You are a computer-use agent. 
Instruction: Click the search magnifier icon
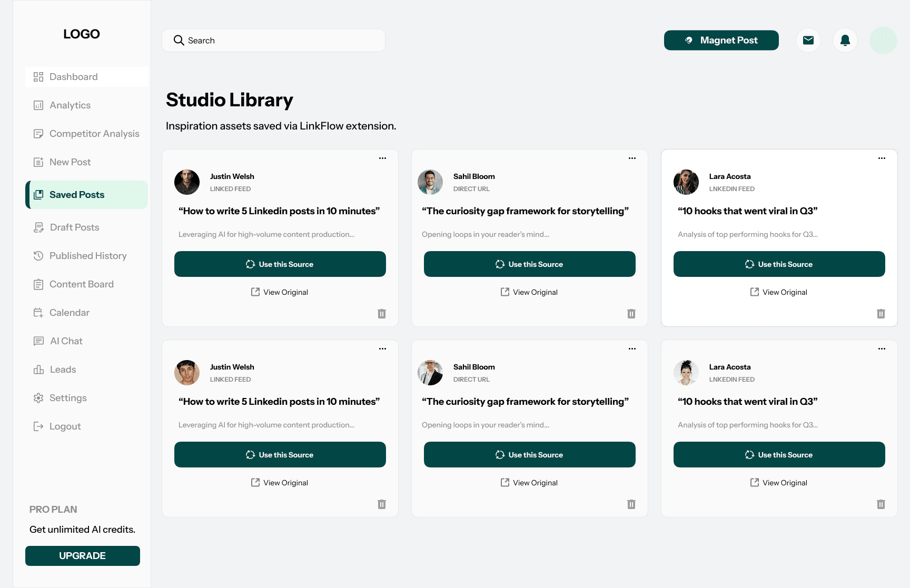(x=179, y=41)
